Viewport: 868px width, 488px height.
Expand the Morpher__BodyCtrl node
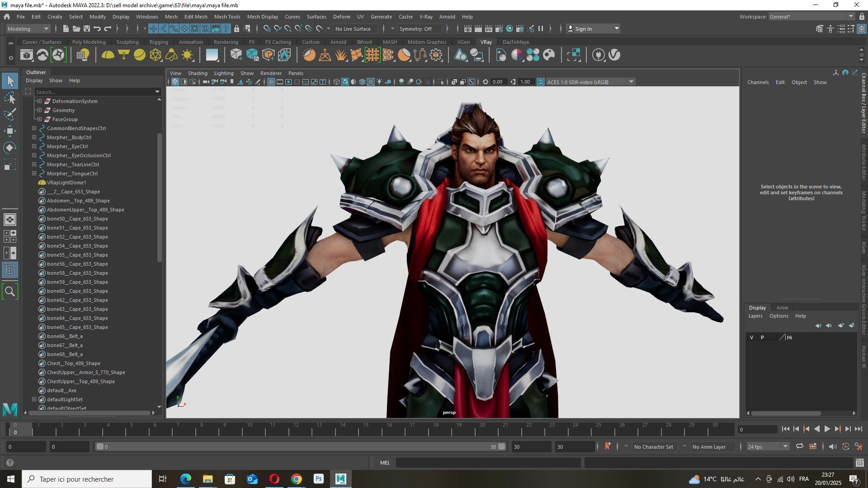(x=34, y=137)
